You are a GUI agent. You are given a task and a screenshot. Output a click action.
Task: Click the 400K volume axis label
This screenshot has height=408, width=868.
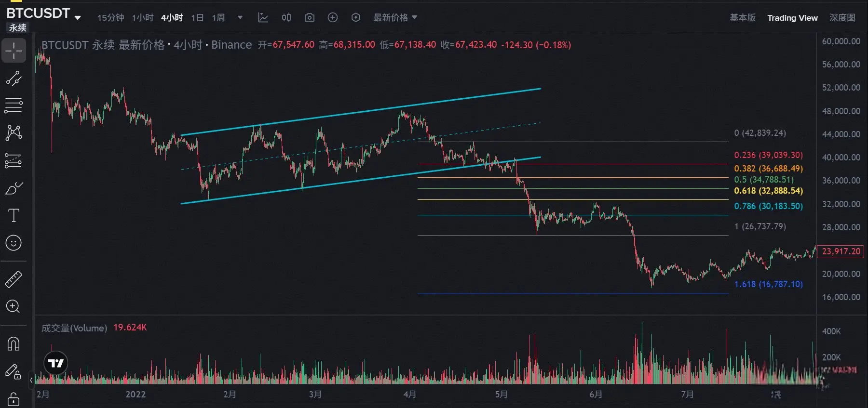pos(831,331)
